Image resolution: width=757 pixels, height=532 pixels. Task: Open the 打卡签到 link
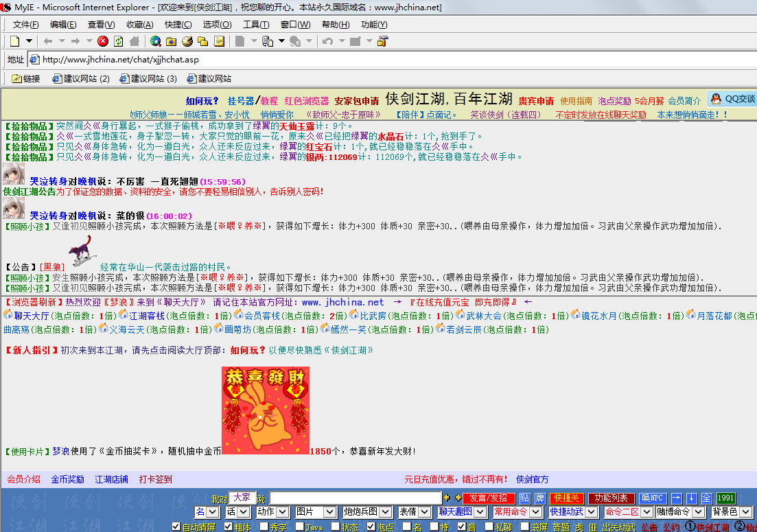[x=156, y=479]
